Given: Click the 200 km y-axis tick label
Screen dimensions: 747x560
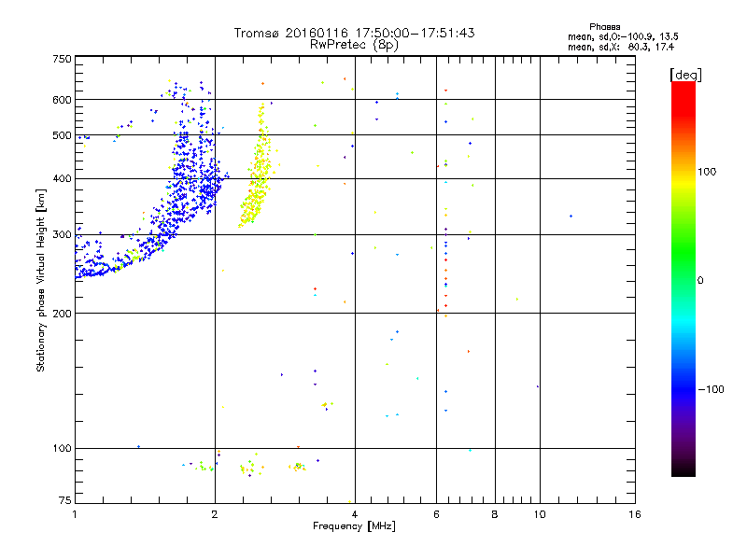Looking at the screenshot, I should [x=62, y=314].
